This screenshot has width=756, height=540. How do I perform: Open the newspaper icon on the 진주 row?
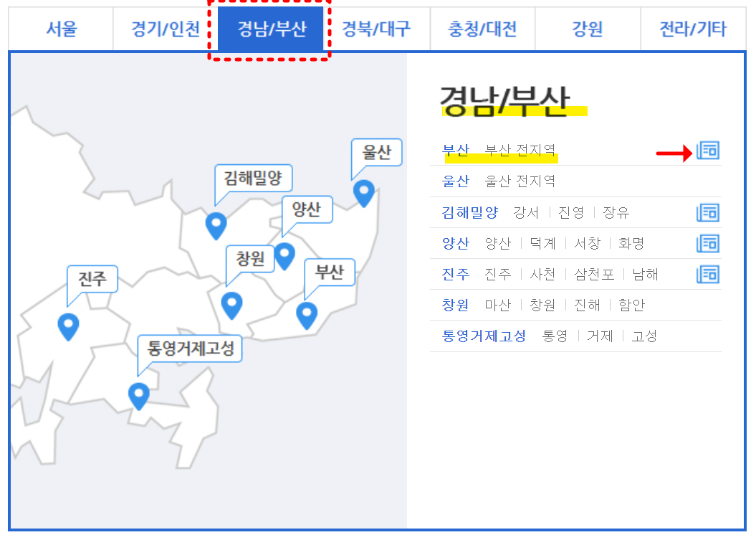coord(708,274)
